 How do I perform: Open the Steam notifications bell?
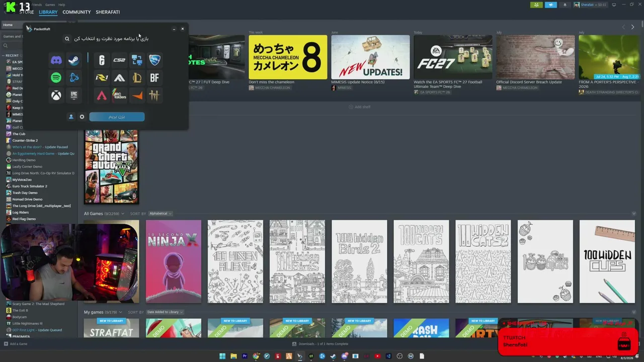pyautogui.click(x=565, y=5)
